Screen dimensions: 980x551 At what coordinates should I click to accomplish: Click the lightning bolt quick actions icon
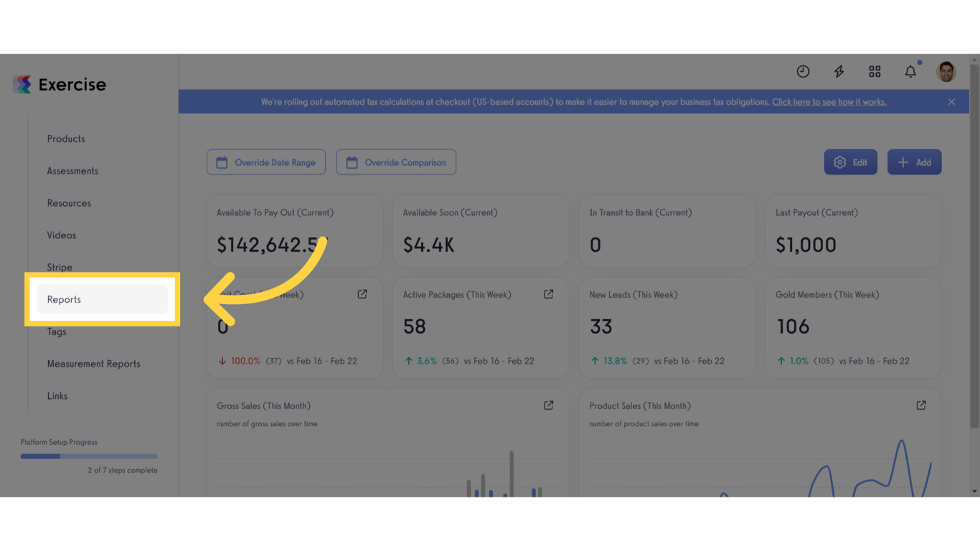[839, 71]
